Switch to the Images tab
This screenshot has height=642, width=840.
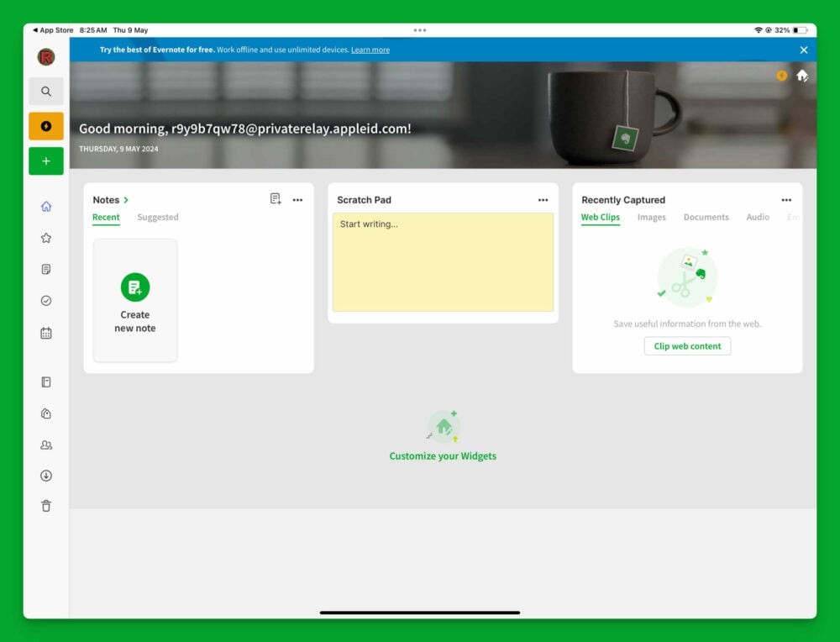652,217
